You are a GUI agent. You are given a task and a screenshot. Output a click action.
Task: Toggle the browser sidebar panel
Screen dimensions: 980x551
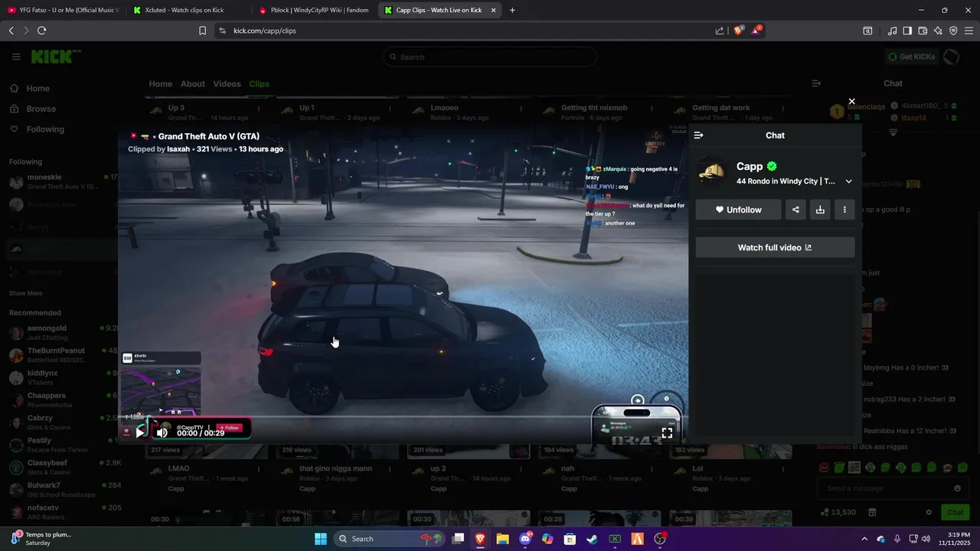(907, 31)
